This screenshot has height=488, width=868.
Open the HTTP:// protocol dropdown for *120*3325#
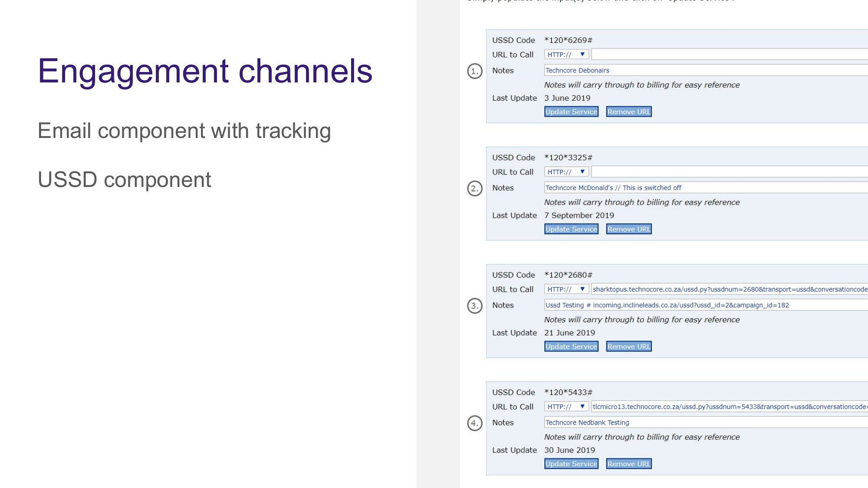click(566, 171)
